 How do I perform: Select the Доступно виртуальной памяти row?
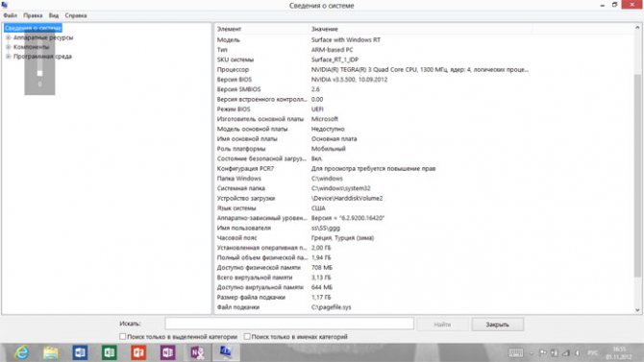click(x=424, y=287)
